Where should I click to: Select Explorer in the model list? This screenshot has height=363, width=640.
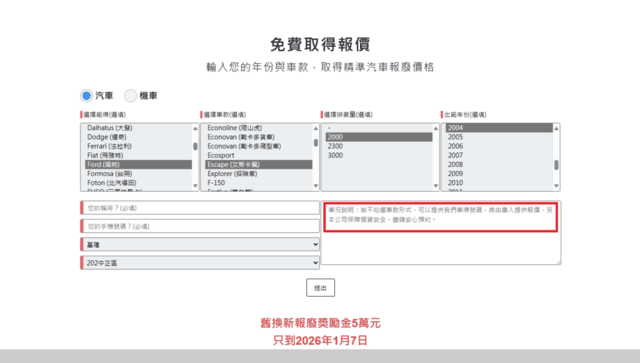point(258,174)
